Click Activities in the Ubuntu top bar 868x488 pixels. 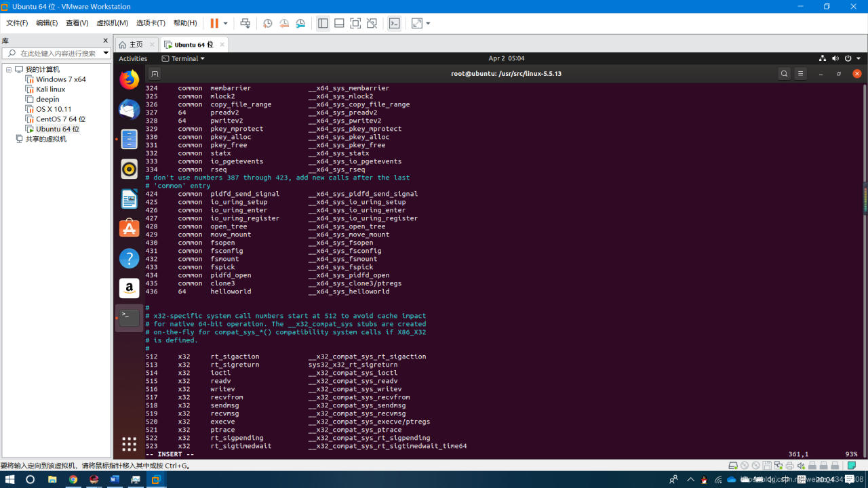tap(133, 58)
